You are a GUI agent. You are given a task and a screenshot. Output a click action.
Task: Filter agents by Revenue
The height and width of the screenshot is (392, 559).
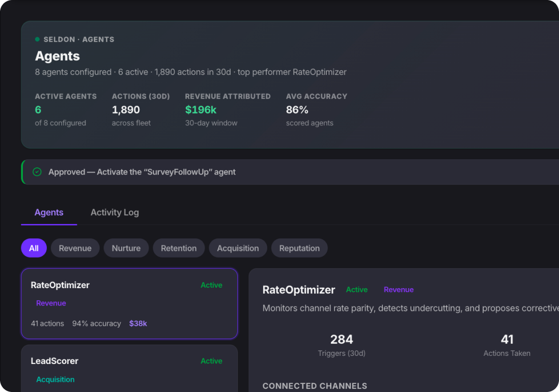(x=75, y=248)
